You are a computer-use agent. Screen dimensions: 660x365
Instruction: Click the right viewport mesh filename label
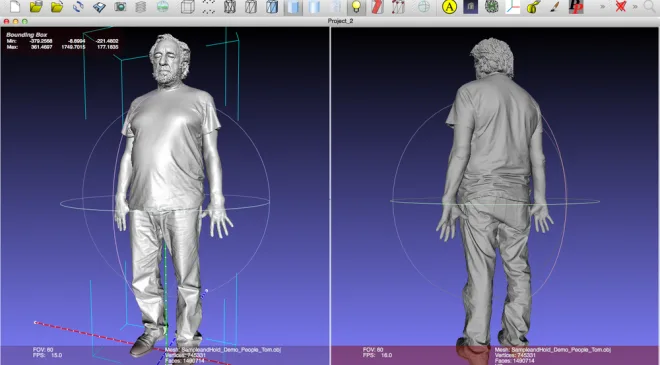(553, 350)
